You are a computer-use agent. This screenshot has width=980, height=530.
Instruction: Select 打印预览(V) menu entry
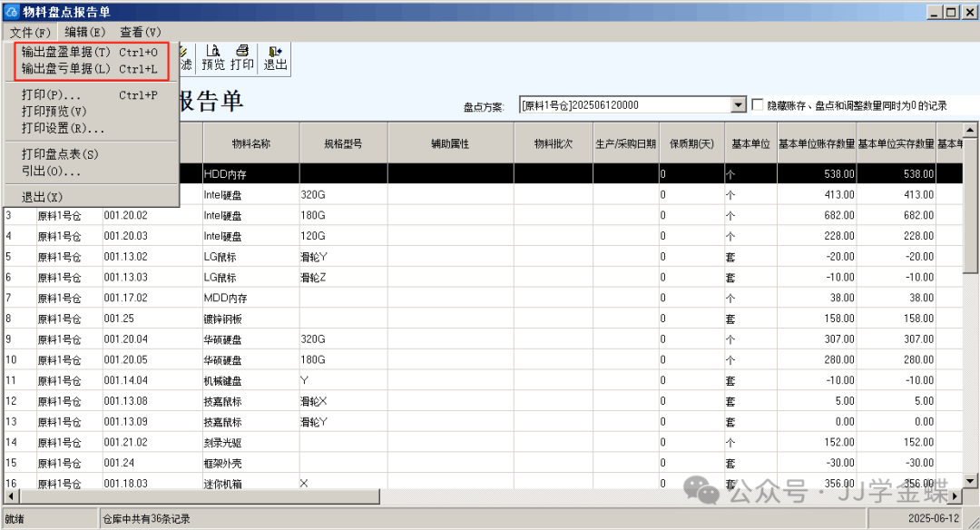coord(54,112)
